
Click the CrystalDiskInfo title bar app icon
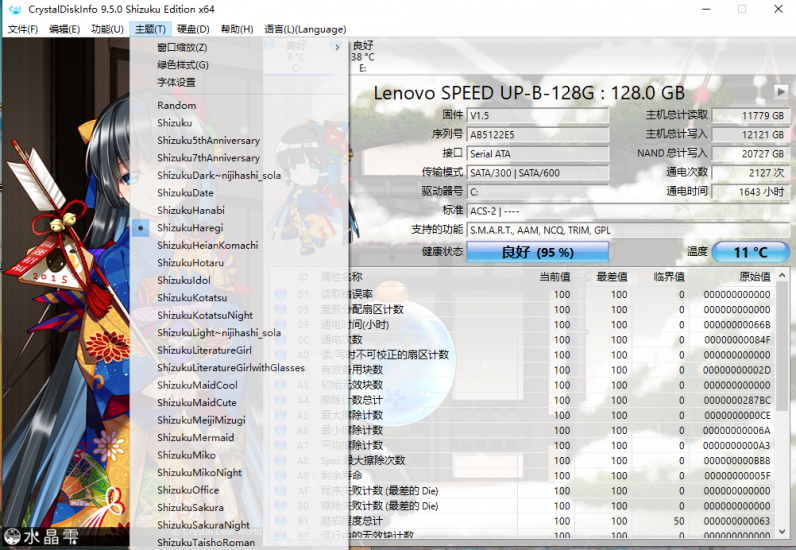[15, 9]
